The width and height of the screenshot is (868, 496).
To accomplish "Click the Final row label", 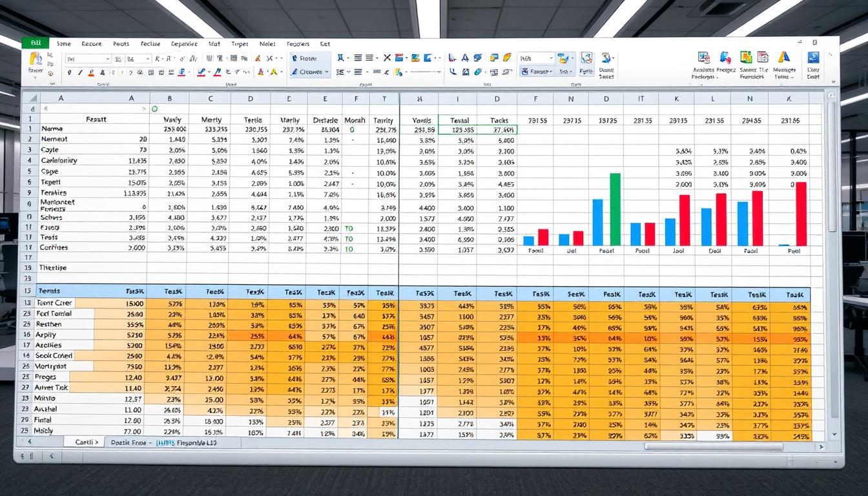I will coord(43,420).
